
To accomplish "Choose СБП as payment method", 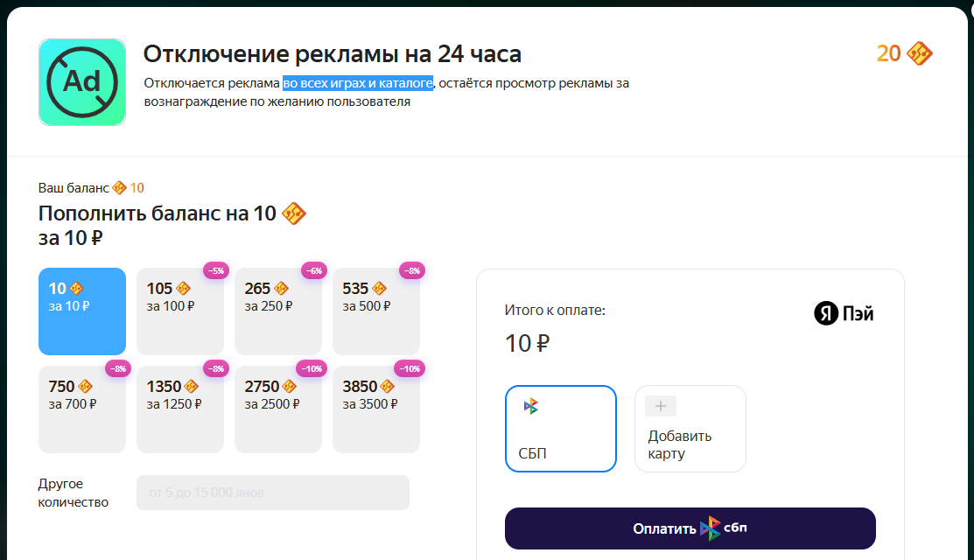I will (561, 429).
